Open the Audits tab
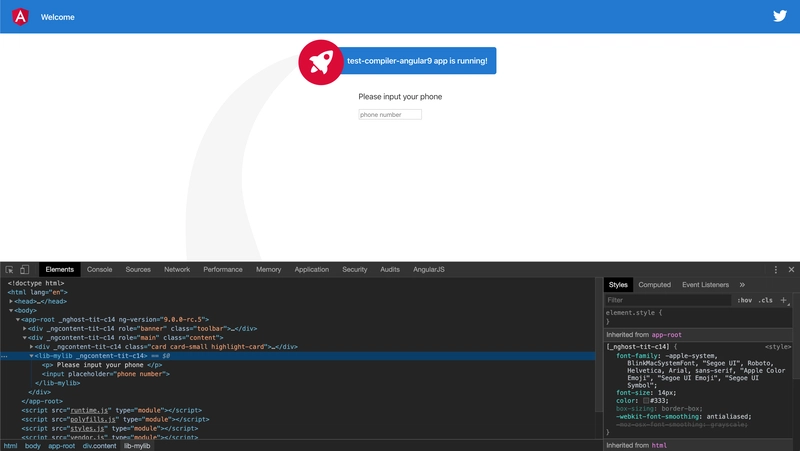Image resolution: width=800 pixels, height=451 pixels. [390, 269]
